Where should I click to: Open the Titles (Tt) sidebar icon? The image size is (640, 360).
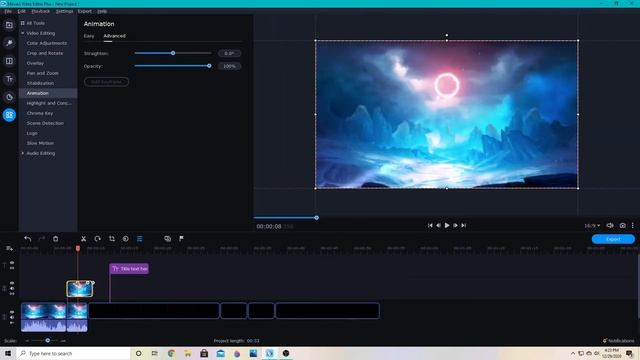[x=9, y=79]
